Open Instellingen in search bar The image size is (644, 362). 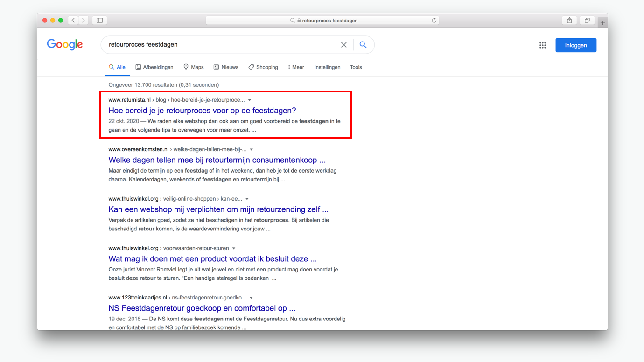[327, 67]
